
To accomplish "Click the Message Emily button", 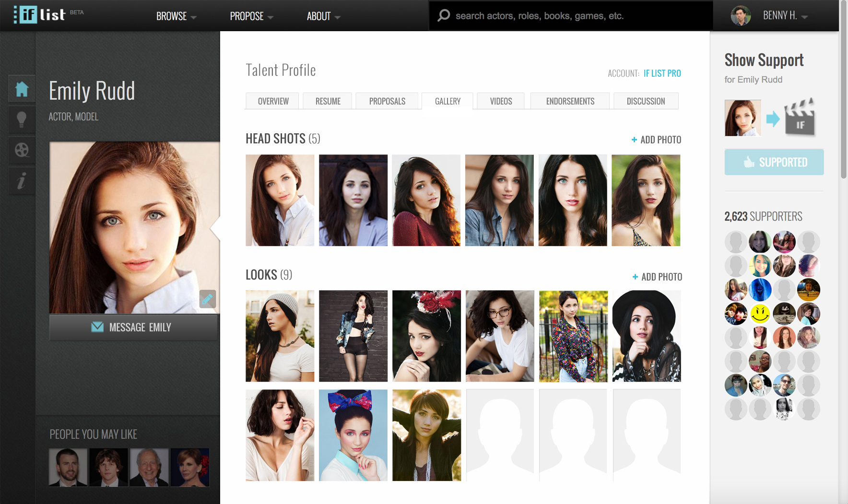I will coord(134,327).
